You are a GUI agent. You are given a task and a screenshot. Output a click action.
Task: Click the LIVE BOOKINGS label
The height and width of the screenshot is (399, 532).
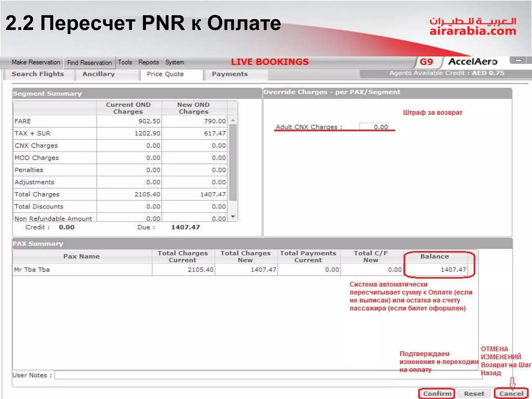[270, 62]
